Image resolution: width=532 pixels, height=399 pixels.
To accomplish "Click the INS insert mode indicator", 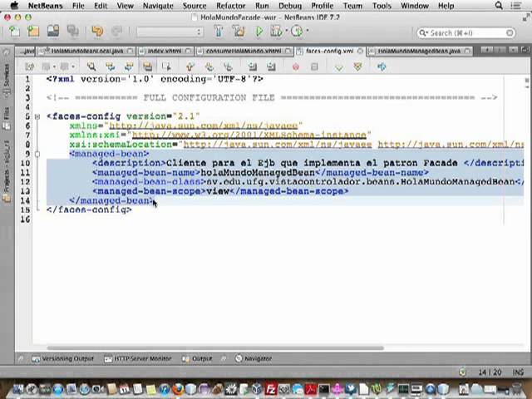I will [x=518, y=372].
